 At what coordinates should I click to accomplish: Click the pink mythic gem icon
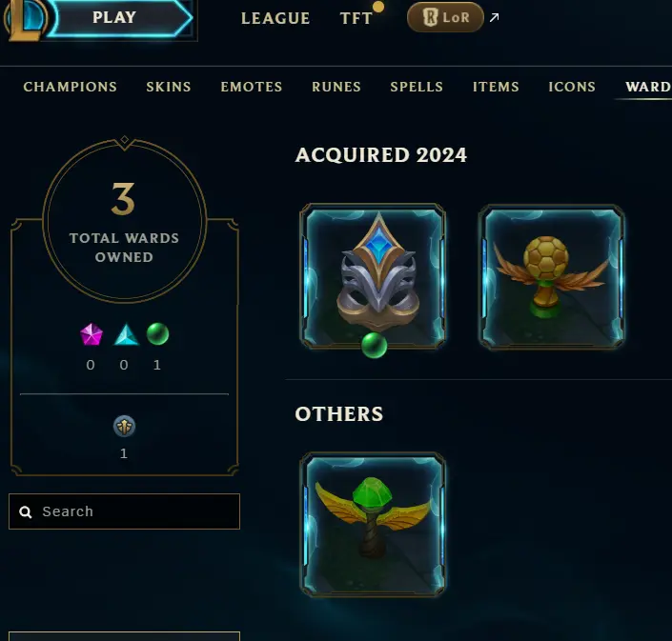[x=92, y=334]
